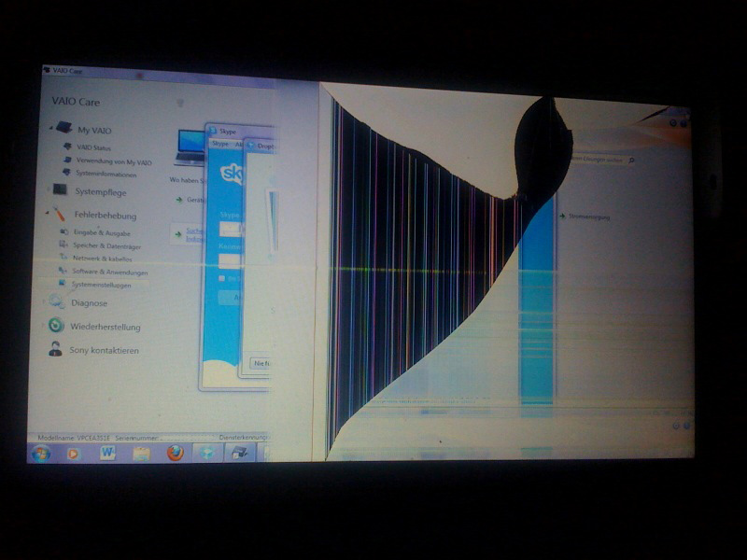The image size is (747, 560).
Task: Click the Lösungen suchen search field
Action: pyautogui.click(x=599, y=160)
